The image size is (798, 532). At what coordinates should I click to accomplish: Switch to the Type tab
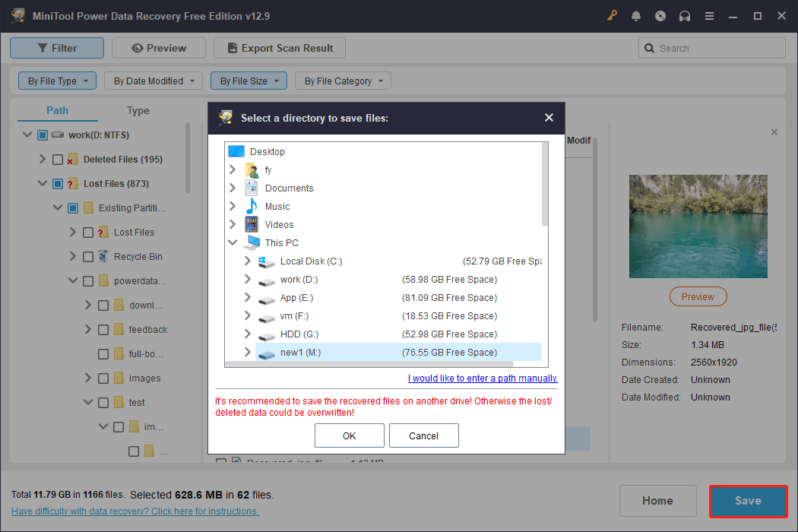point(138,110)
